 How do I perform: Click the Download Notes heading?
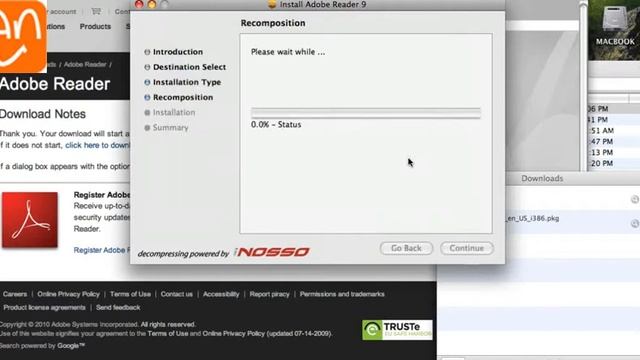(x=42, y=114)
